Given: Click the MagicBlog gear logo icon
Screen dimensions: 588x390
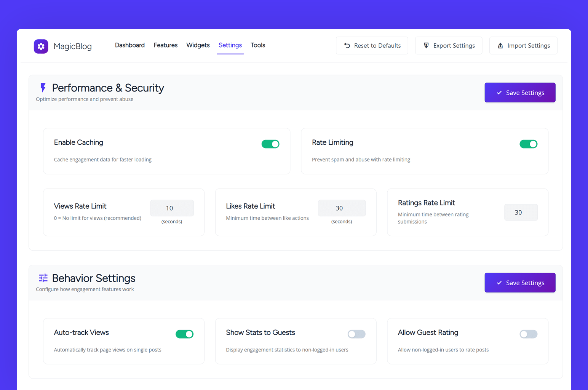Looking at the screenshot, I should pyautogui.click(x=41, y=46).
